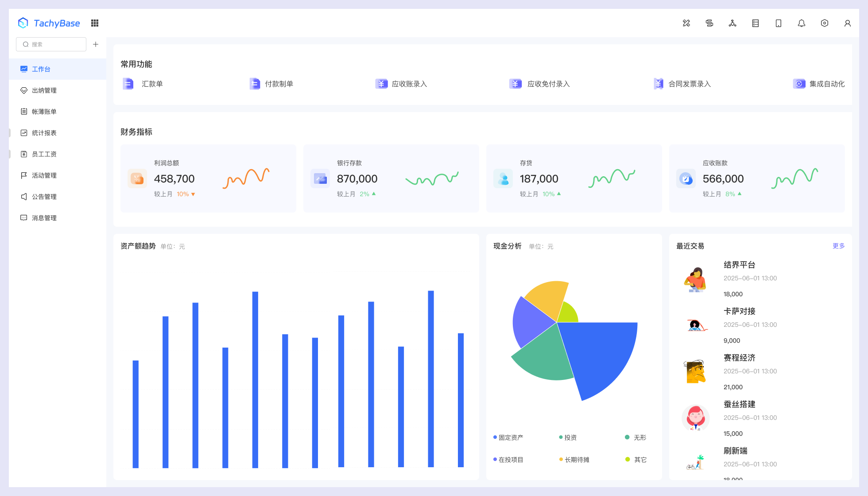868x496 pixels.
Task: Click the search magnifier icon
Action: 26,44
